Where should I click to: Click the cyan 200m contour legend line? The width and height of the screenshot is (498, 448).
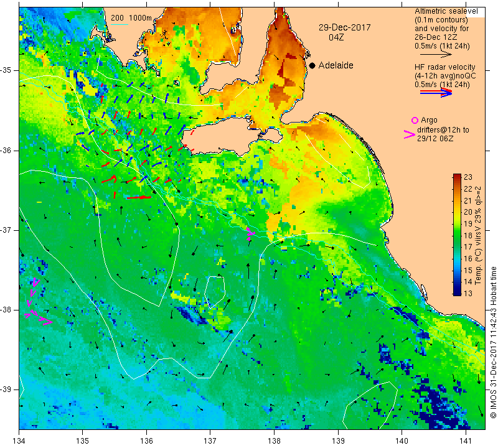(120, 24)
